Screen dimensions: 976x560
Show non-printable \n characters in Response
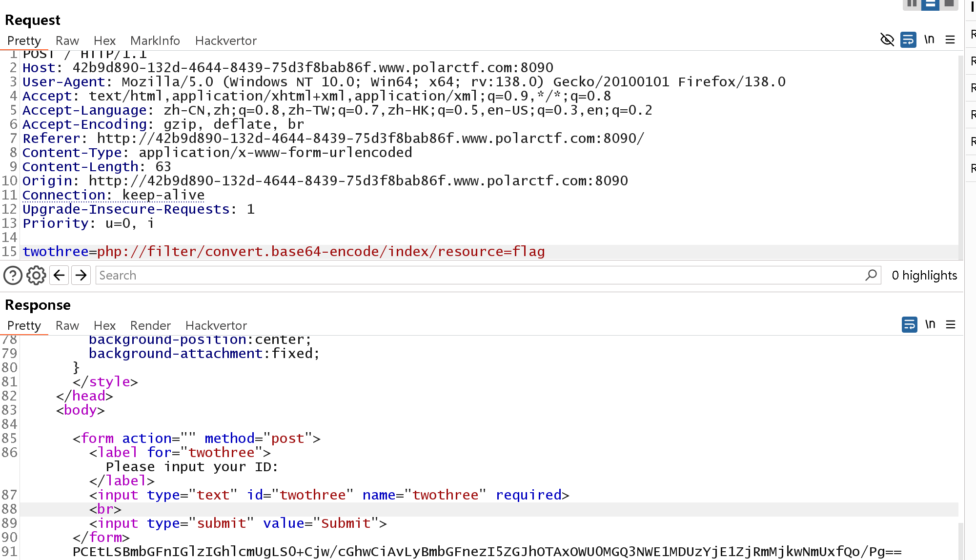pos(930,324)
